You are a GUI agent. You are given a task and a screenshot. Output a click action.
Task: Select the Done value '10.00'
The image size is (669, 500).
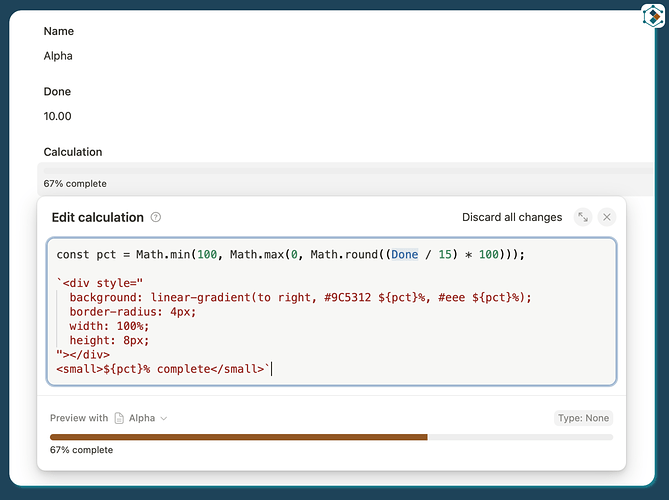tap(57, 116)
